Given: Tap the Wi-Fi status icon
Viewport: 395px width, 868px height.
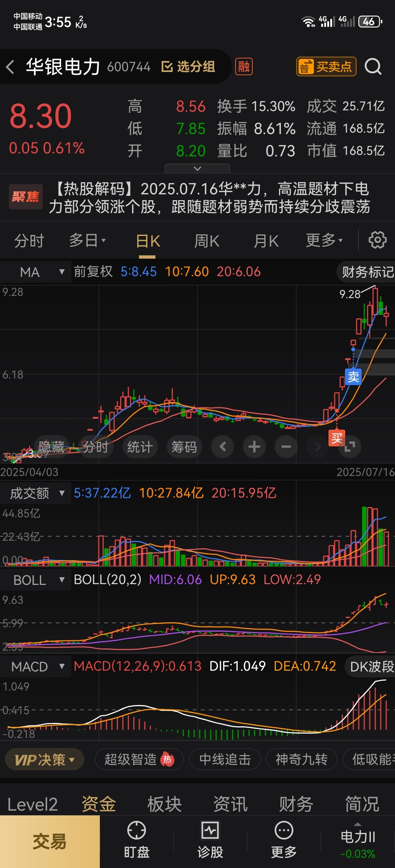Looking at the screenshot, I should [309, 22].
